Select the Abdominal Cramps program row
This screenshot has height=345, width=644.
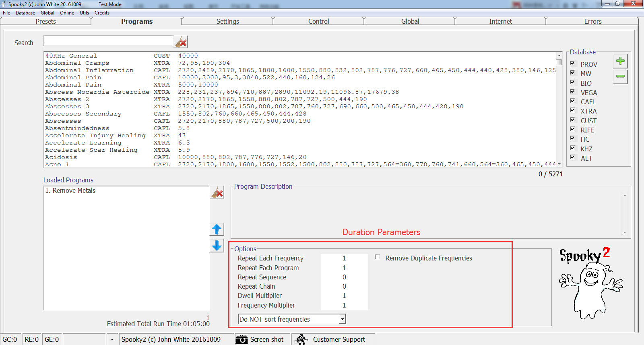pyautogui.click(x=300, y=63)
